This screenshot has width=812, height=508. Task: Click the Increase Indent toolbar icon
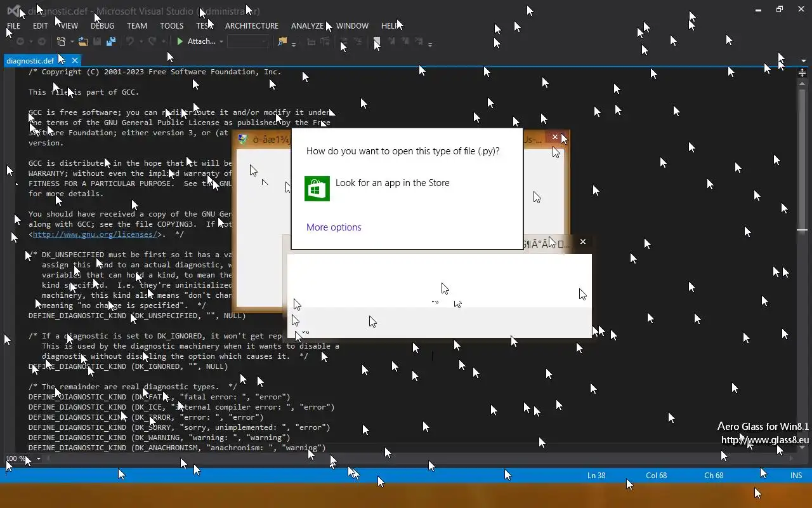click(x=358, y=41)
